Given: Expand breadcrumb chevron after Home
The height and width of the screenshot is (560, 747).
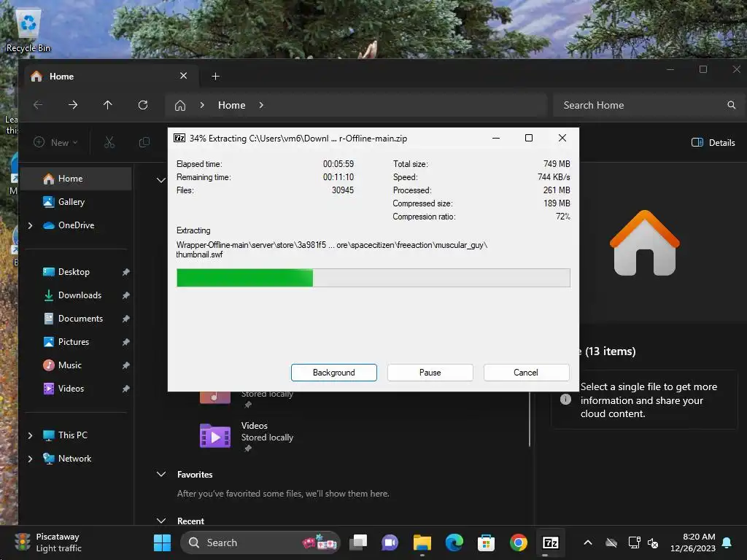Looking at the screenshot, I should click(x=261, y=105).
